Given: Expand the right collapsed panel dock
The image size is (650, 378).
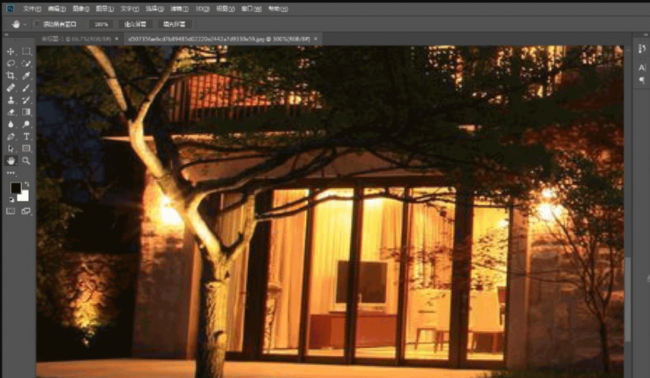Looking at the screenshot, I should (x=646, y=36).
